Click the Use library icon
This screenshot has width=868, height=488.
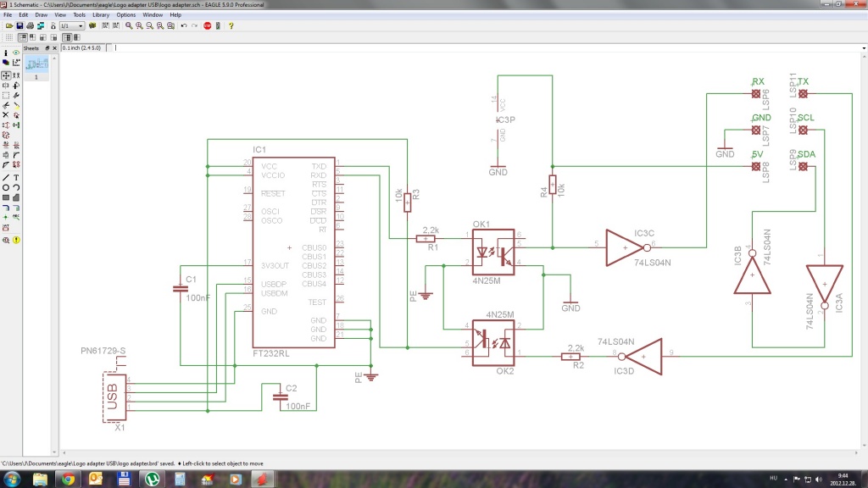92,26
